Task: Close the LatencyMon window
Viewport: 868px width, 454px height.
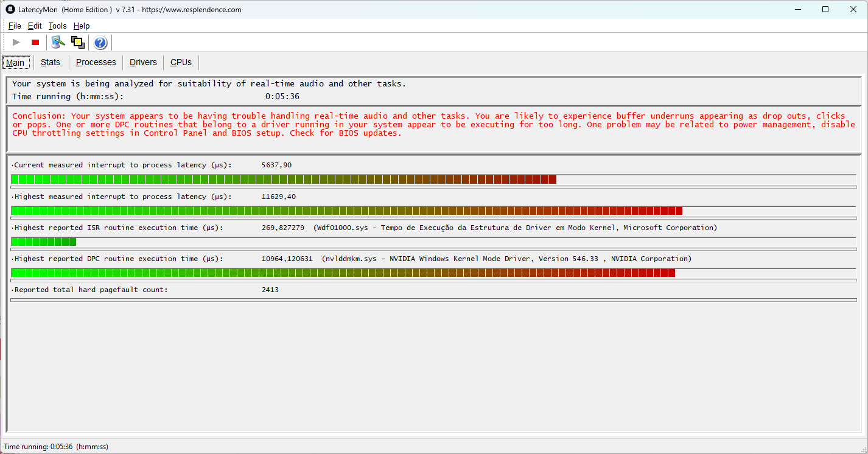Action: click(x=853, y=9)
